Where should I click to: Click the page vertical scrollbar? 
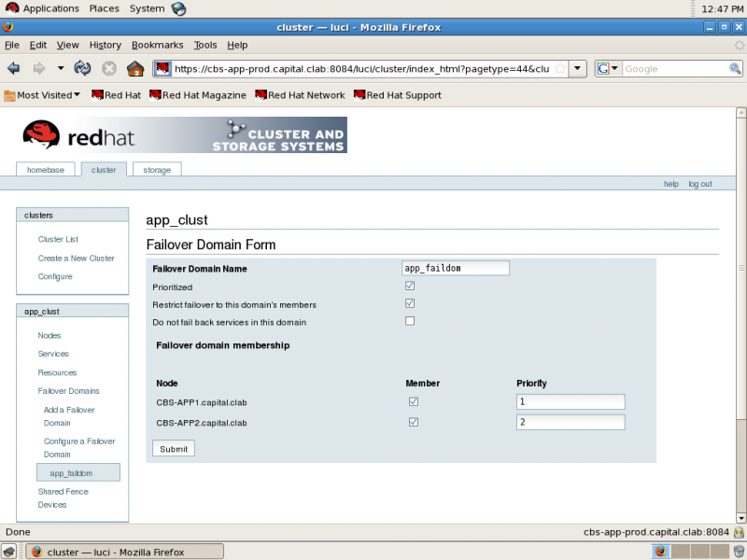740,315
